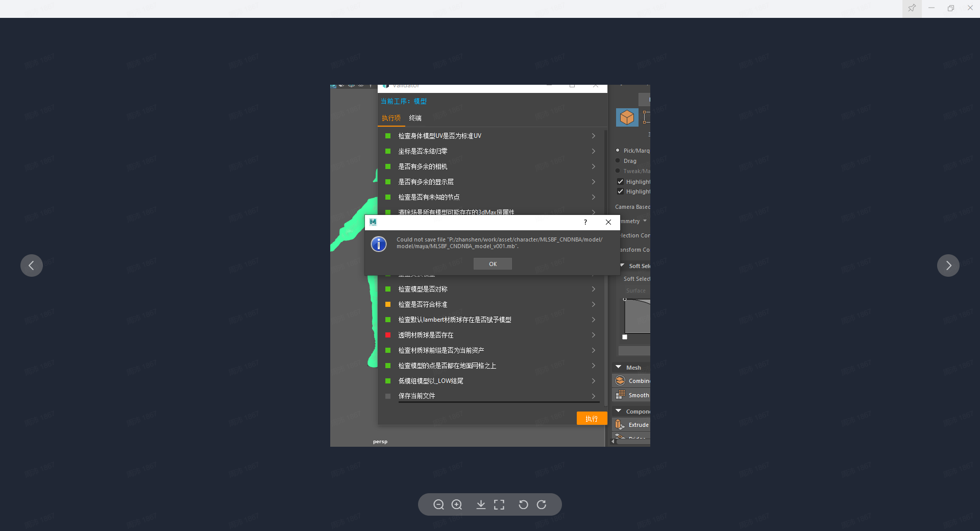Expand the 是否有多余的显示层 row chevron

tap(594, 182)
